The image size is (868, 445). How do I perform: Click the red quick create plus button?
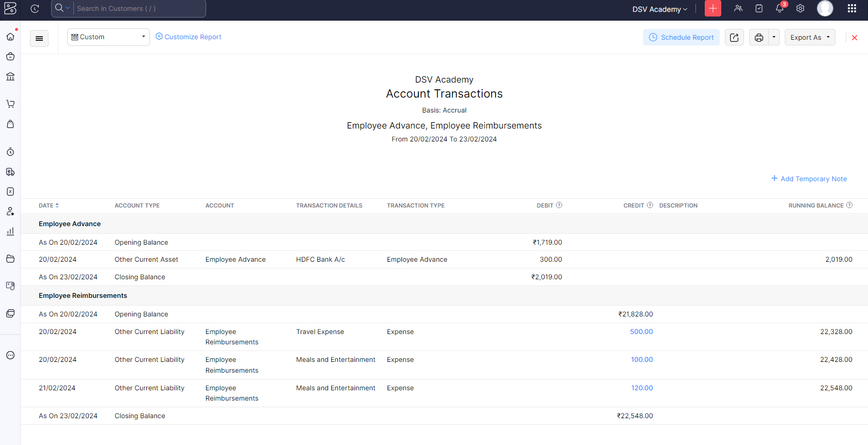tap(713, 9)
